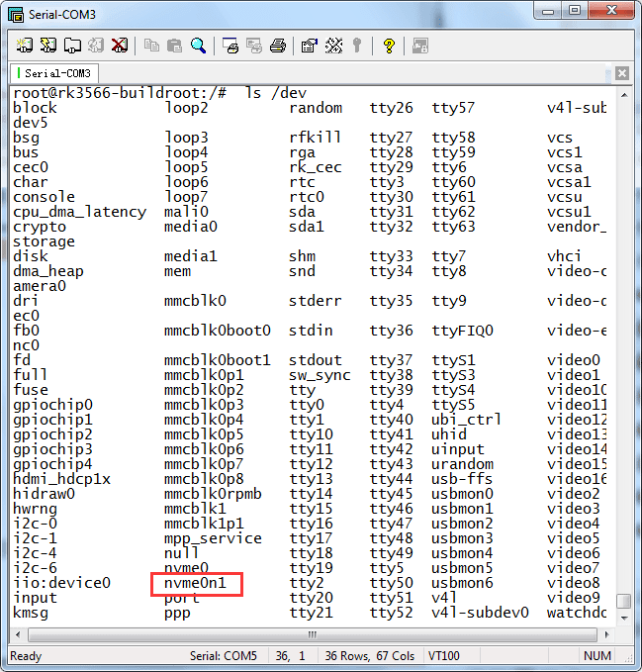Click the Disconnect icon with red X
The image size is (642, 672).
click(x=120, y=46)
